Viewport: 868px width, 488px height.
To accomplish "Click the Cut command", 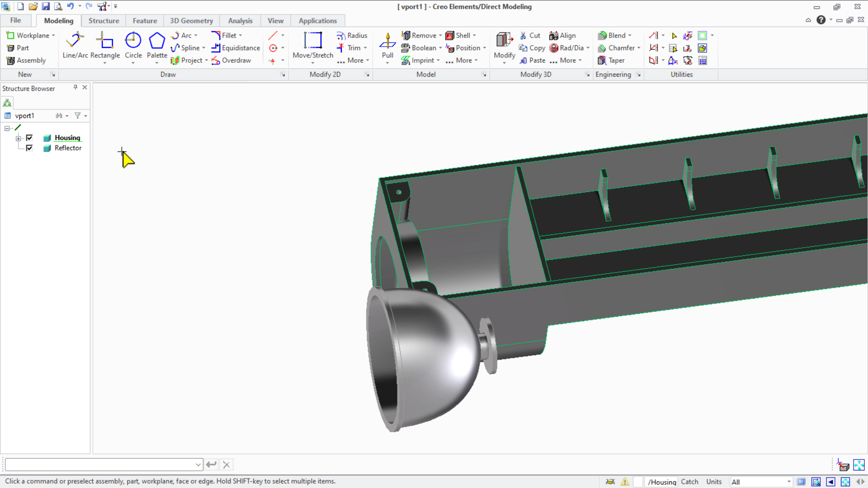I will pos(530,35).
